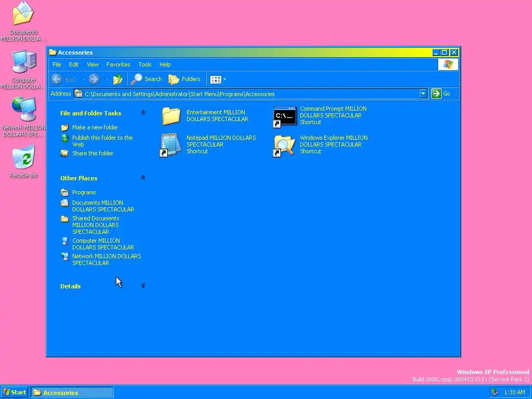Click the Accessories taskbar button
Viewport: 532px width, 399px height.
(x=72, y=393)
